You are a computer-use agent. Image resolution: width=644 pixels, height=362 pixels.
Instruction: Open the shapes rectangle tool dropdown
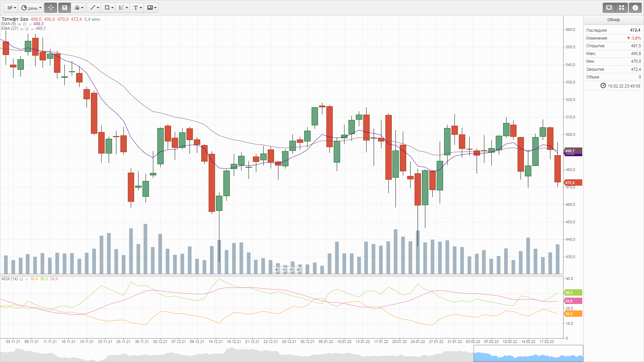(x=108, y=7)
